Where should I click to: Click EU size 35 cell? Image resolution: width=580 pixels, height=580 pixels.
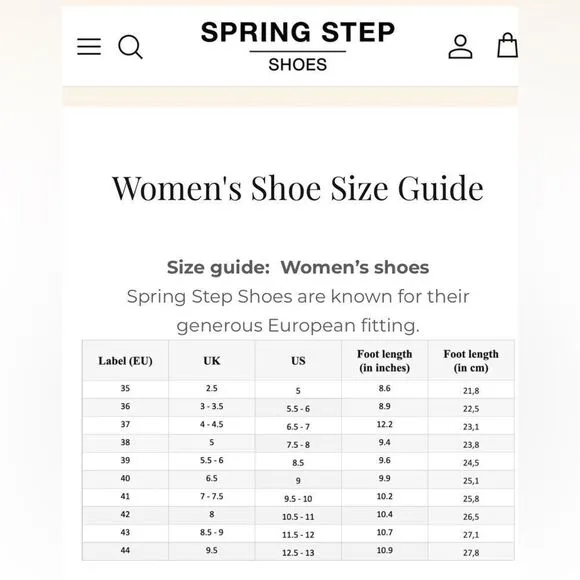tap(125, 389)
